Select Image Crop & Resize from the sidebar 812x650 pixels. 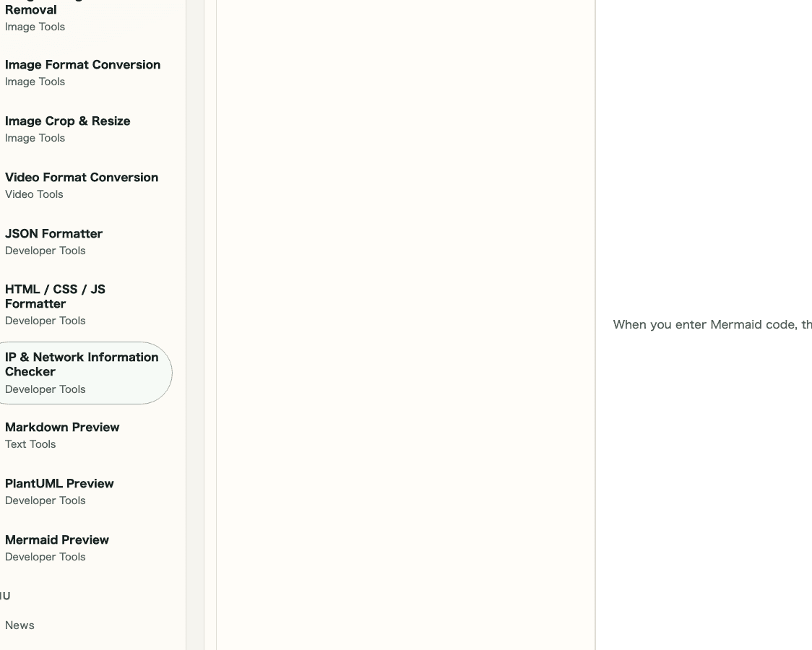67,121
